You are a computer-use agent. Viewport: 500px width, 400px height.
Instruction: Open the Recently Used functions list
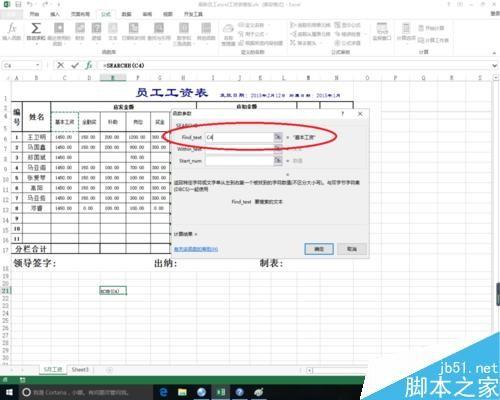click(59, 33)
